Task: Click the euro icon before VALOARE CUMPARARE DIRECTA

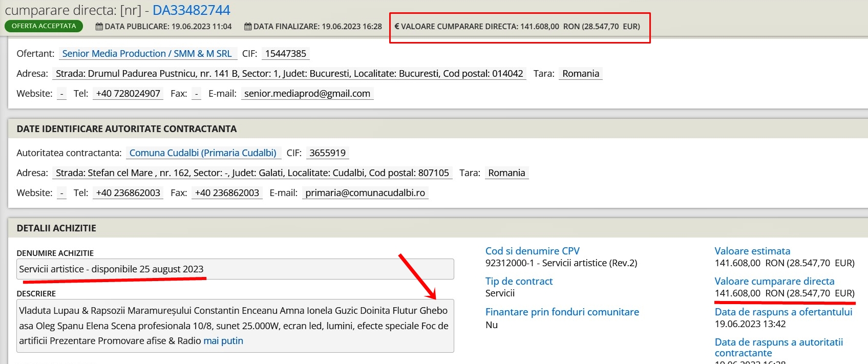Action: pos(397,27)
